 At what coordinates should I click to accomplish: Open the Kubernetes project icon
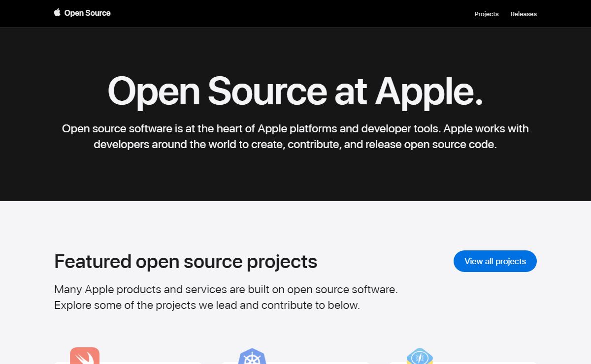pyautogui.click(x=252, y=356)
